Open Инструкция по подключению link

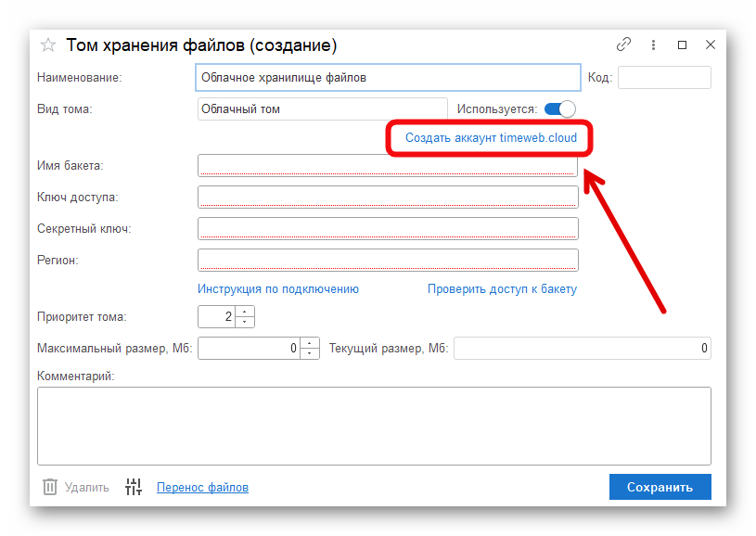point(278,288)
